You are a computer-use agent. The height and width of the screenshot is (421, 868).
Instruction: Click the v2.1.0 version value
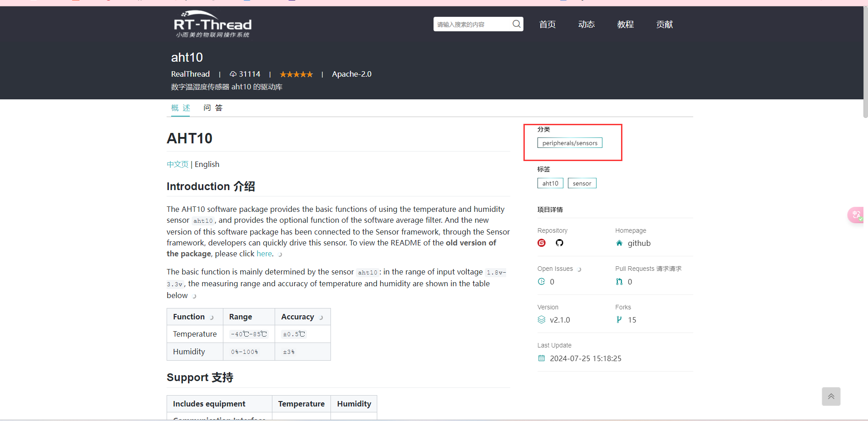560,320
